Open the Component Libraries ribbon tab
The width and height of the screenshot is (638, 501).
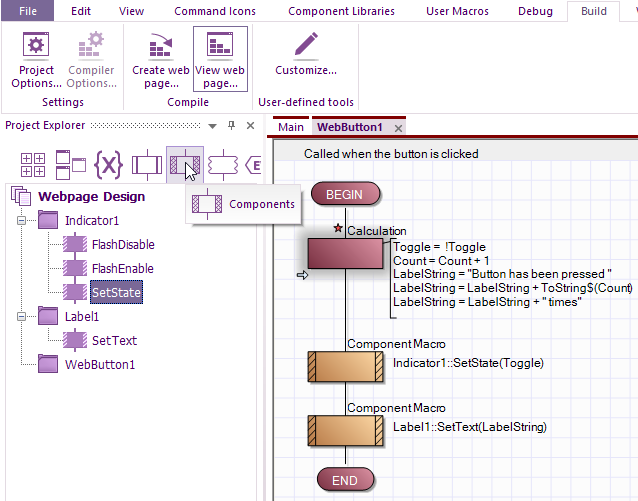(x=341, y=11)
